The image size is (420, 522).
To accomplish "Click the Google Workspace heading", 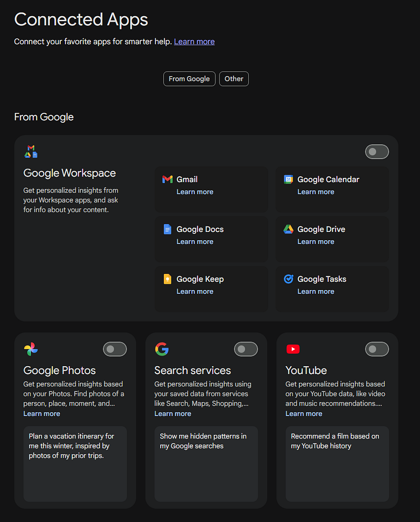I will 70,173.
